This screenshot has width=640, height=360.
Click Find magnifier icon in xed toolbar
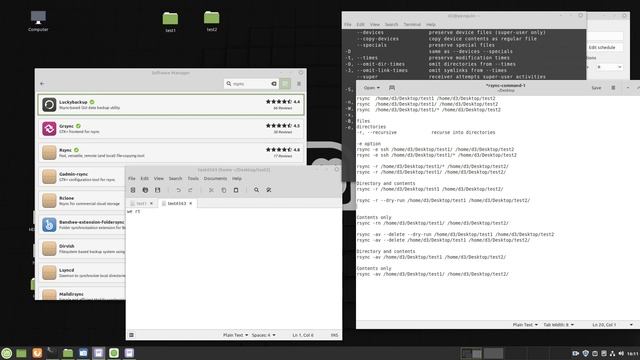256,190
